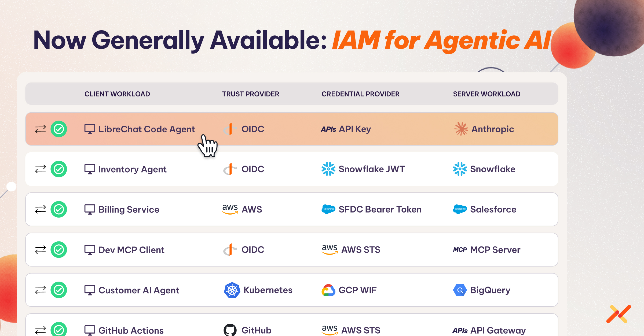Select the Kubernetes wheel icon
The height and width of the screenshot is (336, 644).
coord(232,290)
